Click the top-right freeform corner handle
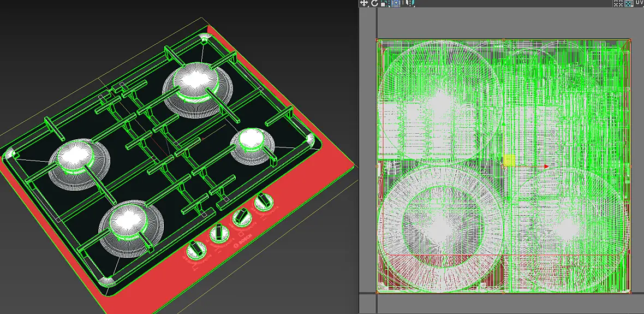This screenshot has height=314, width=644. pos(630,40)
